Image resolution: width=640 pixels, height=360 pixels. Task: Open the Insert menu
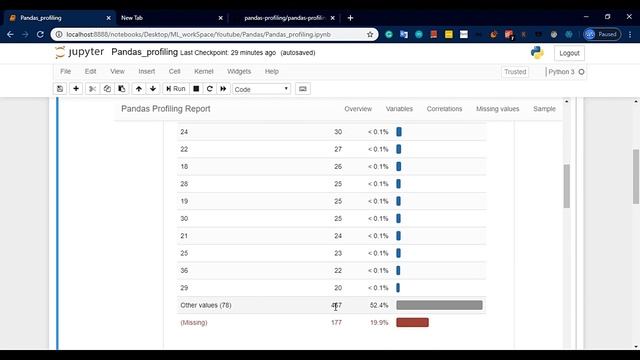click(x=147, y=71)
